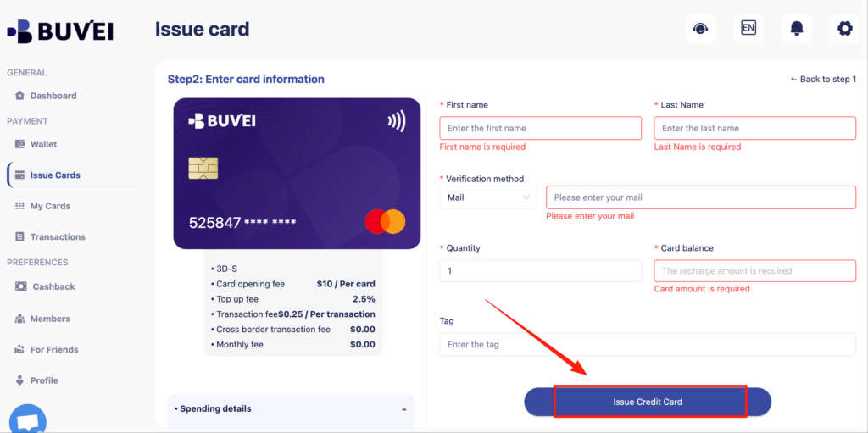Open notifications bell icon
Viewport: 868px width, 433px height.
tap(796, 29)
